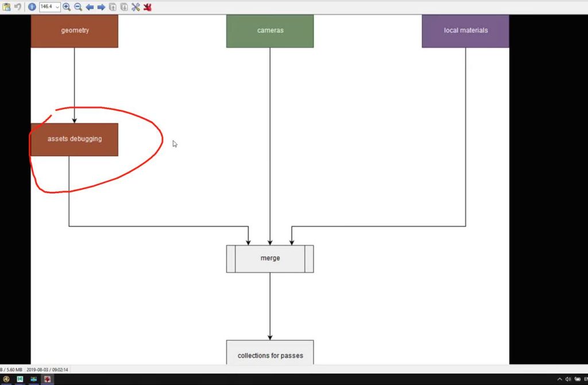Click the last page icon in toolbar
This screenshot has height=385, width=588.
[x=123, y=7]
